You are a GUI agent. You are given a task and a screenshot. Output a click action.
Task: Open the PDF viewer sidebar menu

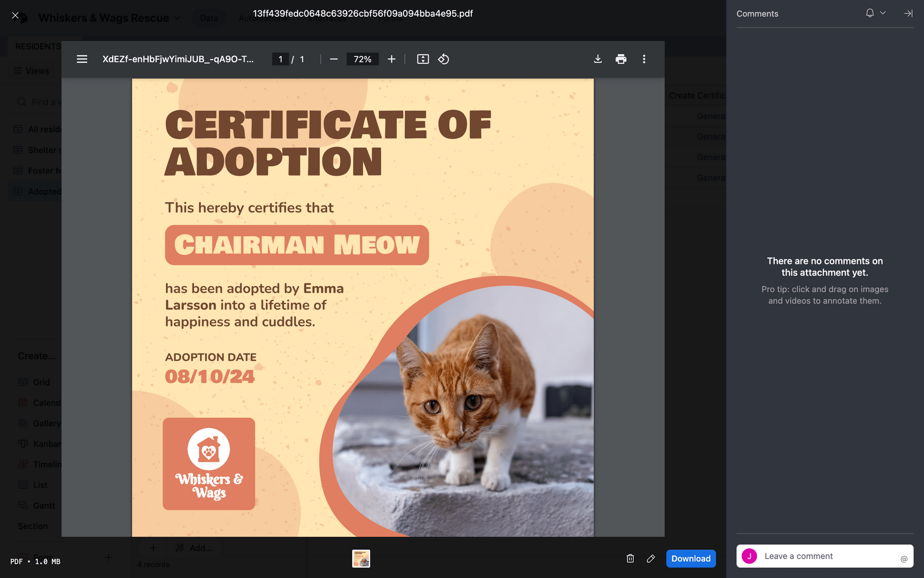(x=82, y=59)
